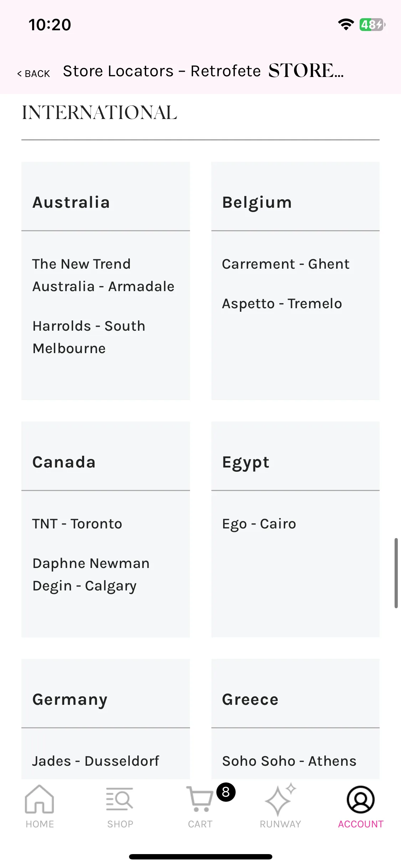Open Daphne Newman Degin - Calgary
Viewport: 401px width, 868px height.
[91, 574]
